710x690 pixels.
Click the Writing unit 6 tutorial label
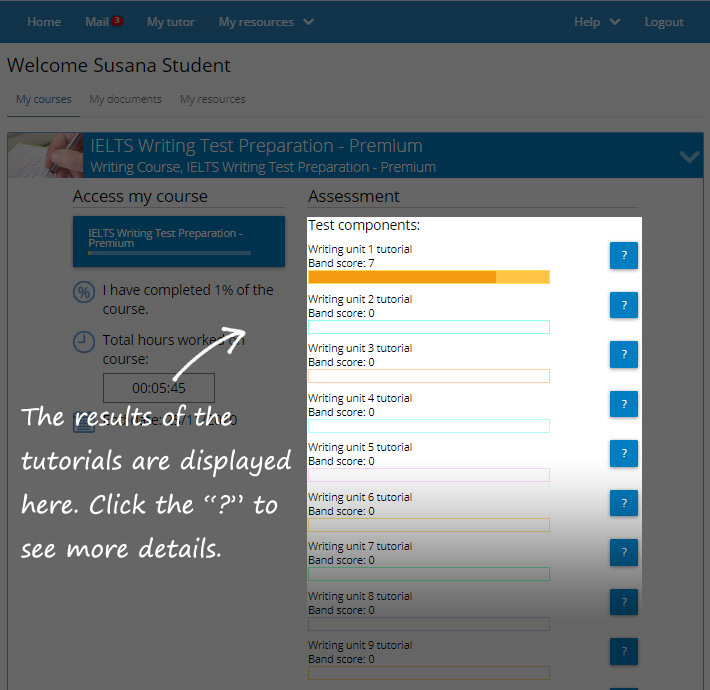(360, 497)
